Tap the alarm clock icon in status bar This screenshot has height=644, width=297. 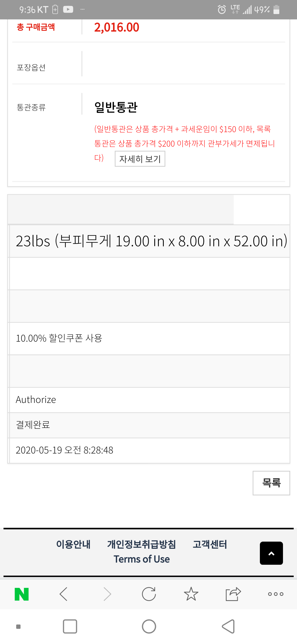(x=222, y=10)
